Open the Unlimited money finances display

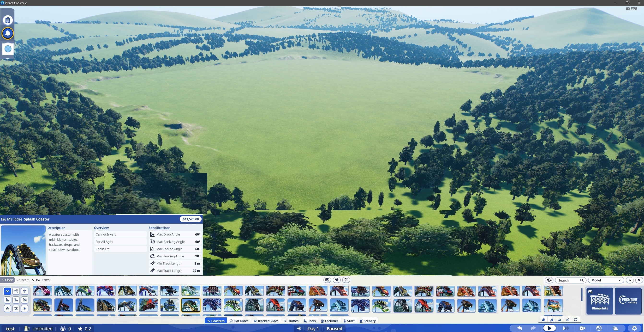(x=38, y=328)
